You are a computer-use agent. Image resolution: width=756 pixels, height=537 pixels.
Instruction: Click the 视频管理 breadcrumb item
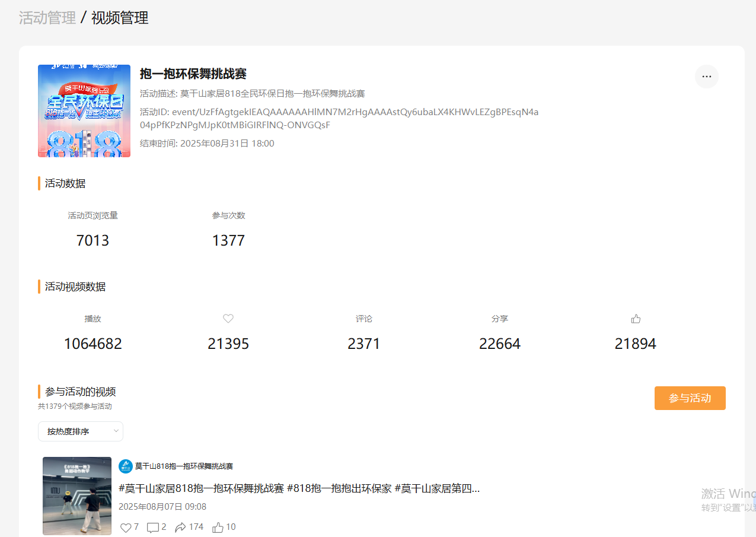(120, 18)
